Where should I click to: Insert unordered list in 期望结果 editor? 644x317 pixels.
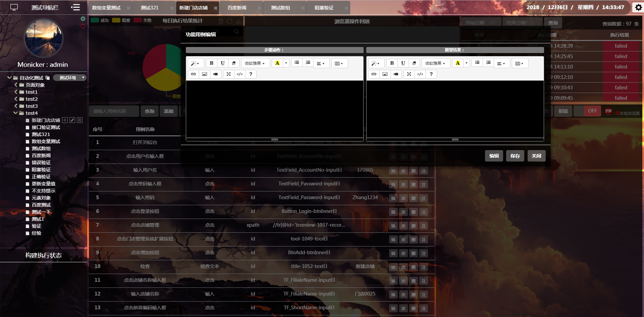477,63
